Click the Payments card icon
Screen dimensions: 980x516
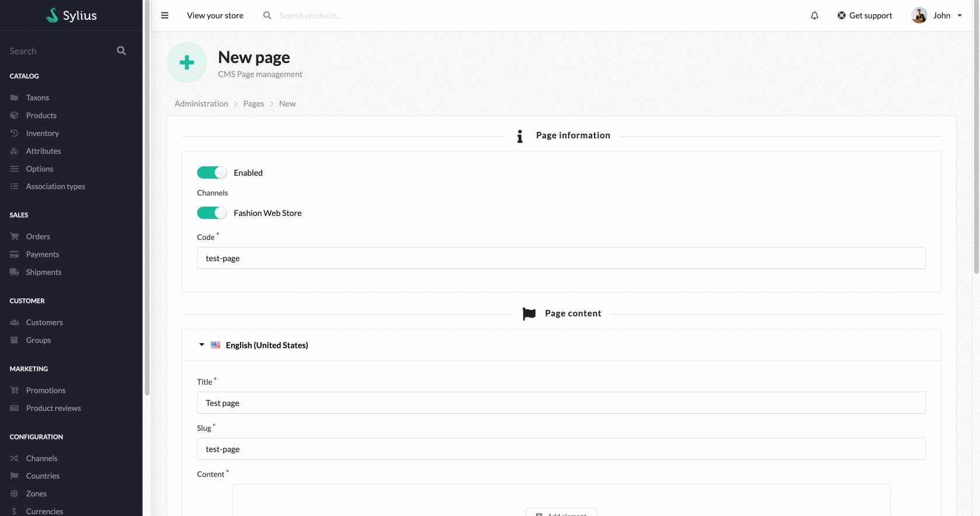click(15, 254)
